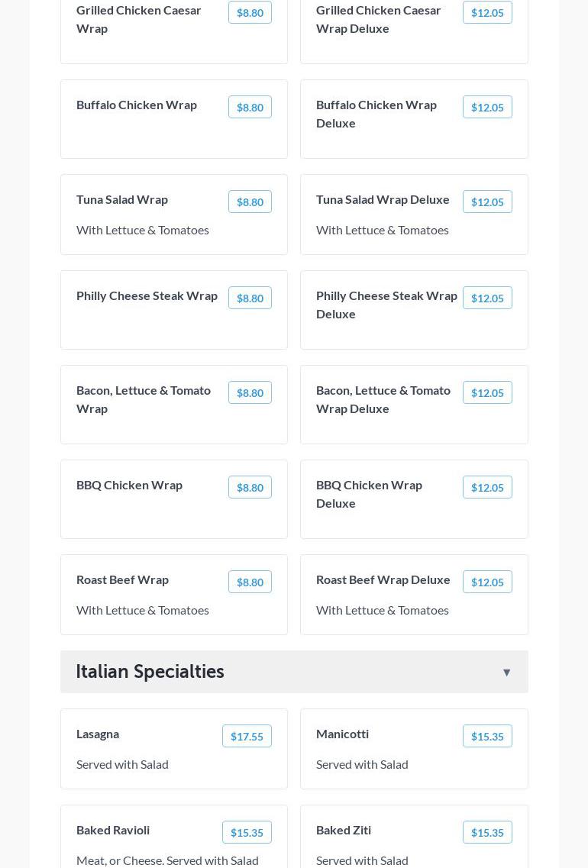Order Lasagna at $17.55

pyautogui.click(x=247, y=737)
